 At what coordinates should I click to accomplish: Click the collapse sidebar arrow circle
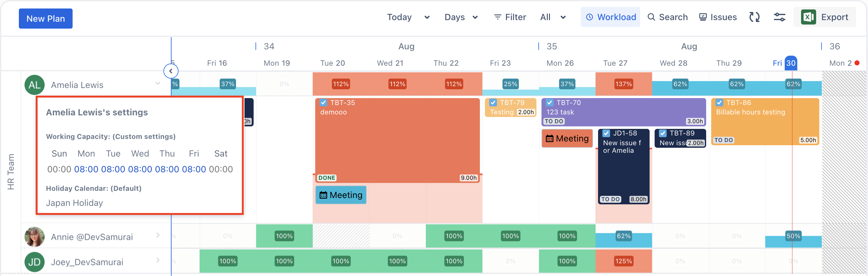(x=171, y=71)
